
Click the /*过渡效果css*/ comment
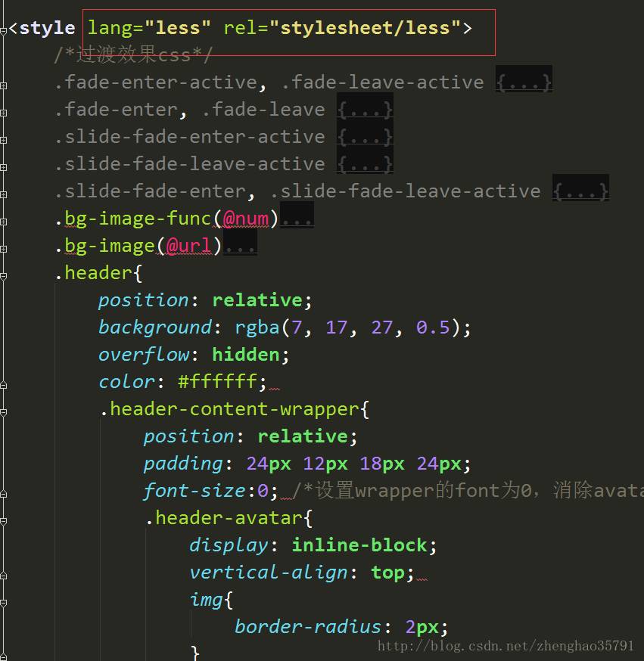coord(133,54)
